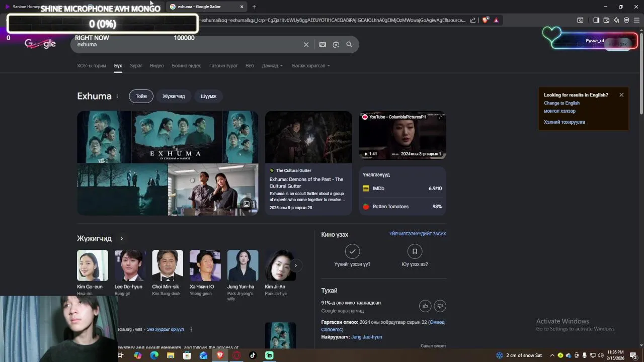
Task: Mark movie as watched (Үүнийг үзсэн үү?)
Action: (x=352, y=251)
